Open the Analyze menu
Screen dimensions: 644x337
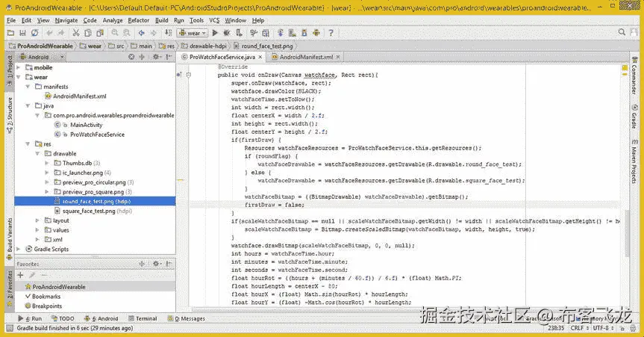coord(113,20)
